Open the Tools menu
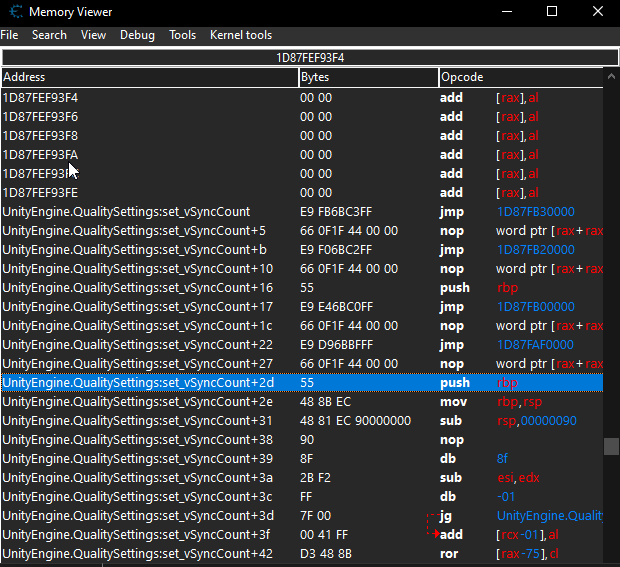 coord(183,35)
